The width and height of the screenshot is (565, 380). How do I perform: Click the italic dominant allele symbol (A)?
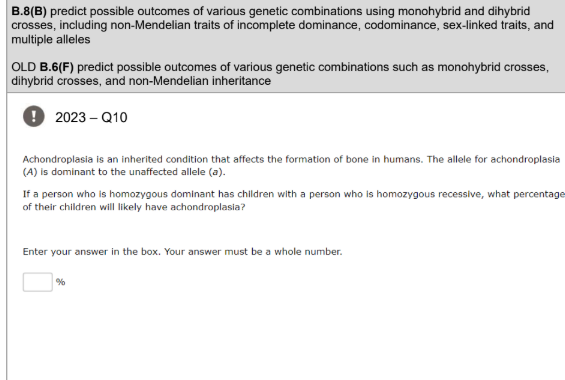30,172
